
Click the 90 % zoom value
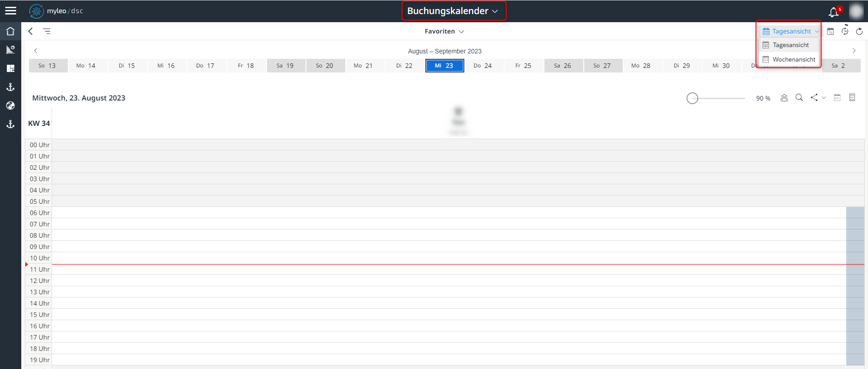click(763, 98)
